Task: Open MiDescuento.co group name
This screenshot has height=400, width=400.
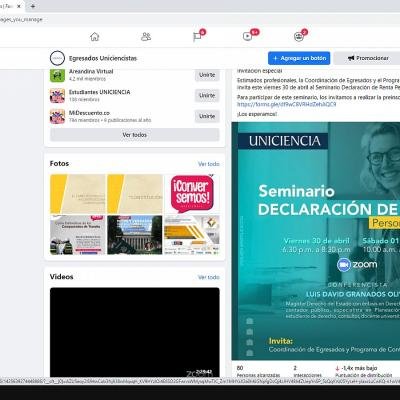Action: [x=89, y=113]
